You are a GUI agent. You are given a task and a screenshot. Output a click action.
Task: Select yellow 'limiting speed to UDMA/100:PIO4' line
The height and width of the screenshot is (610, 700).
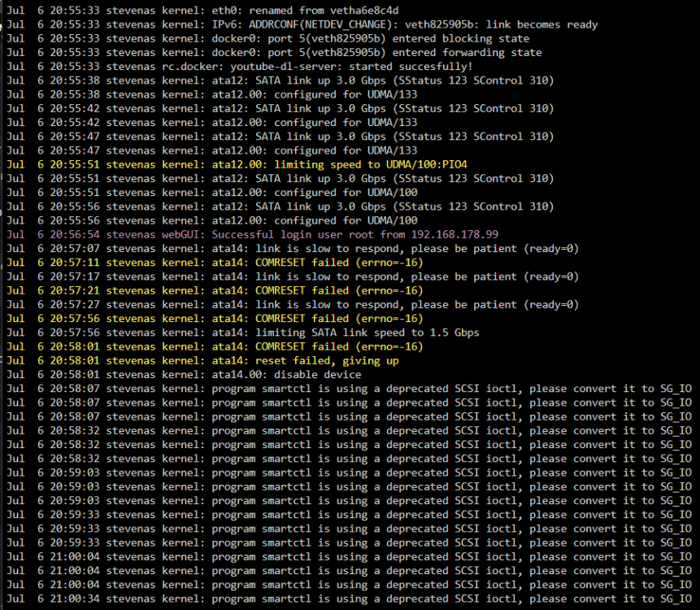tap(237, 165)
